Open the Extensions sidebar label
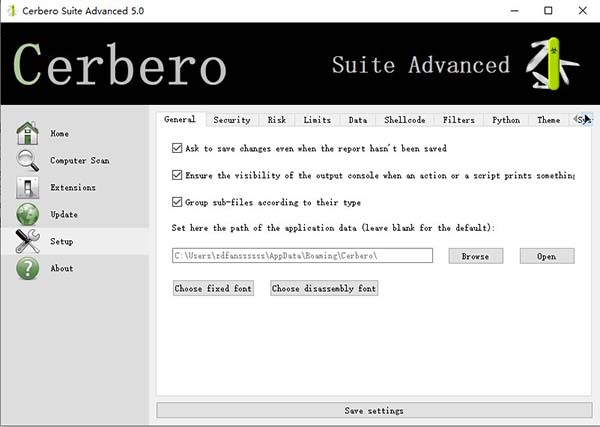600x427 pixels. coord(73,187)
